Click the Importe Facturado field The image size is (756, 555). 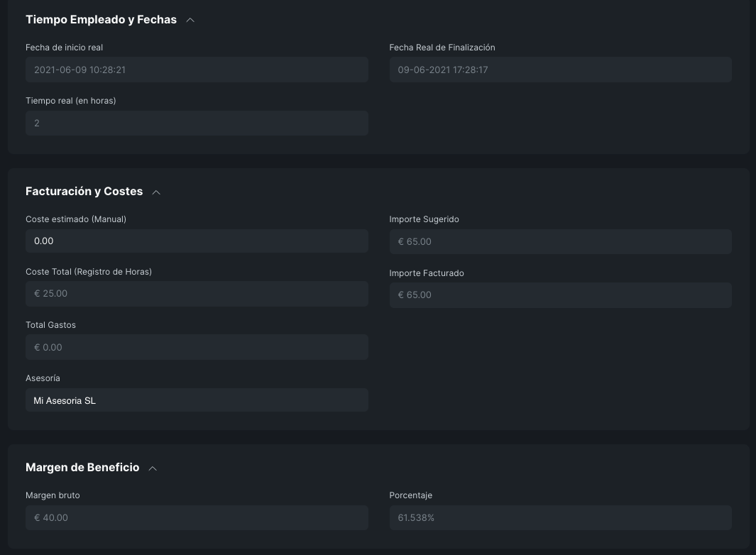coord(560,295)
